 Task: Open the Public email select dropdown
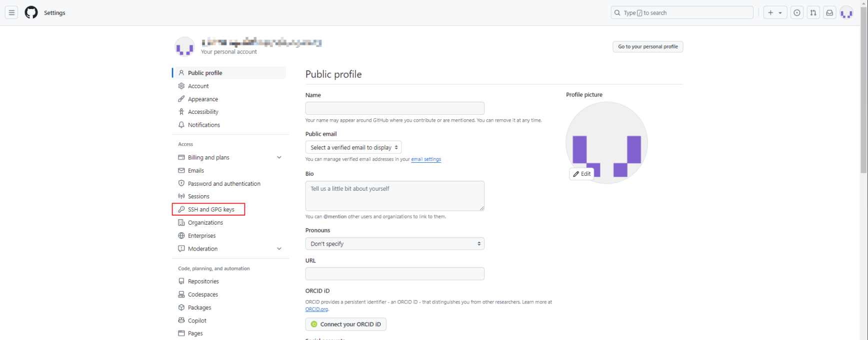point(353,147)
